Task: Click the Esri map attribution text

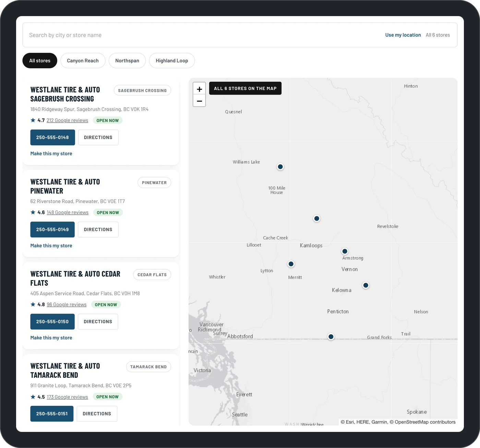Action: pyautogui.click(x=398, y=422)
